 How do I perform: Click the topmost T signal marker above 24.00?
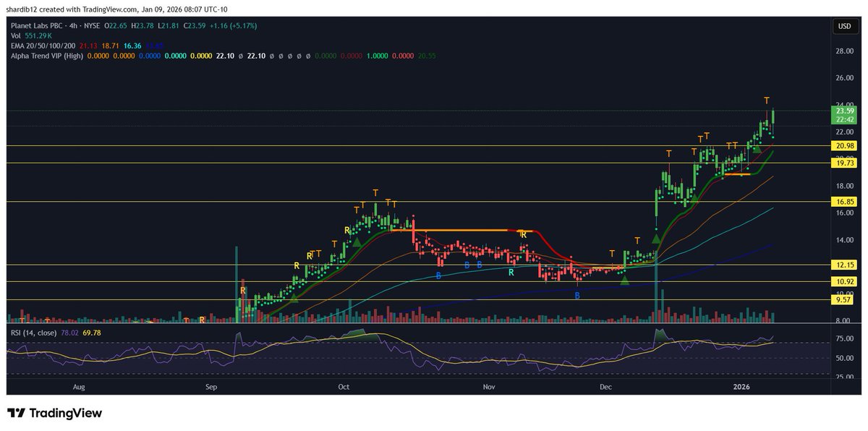point(767,101)
